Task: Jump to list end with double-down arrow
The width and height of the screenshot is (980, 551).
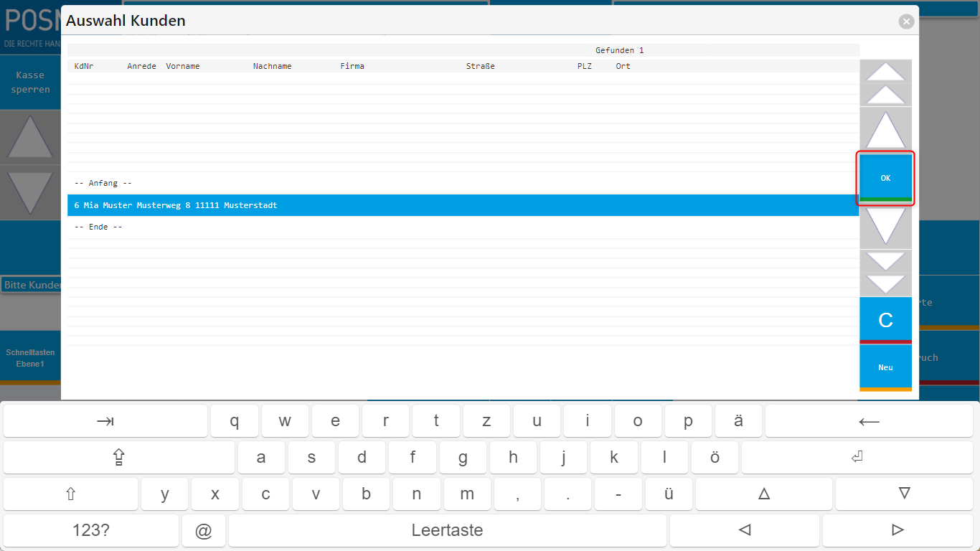Action: pyautogui.click(x=885, y=273)
